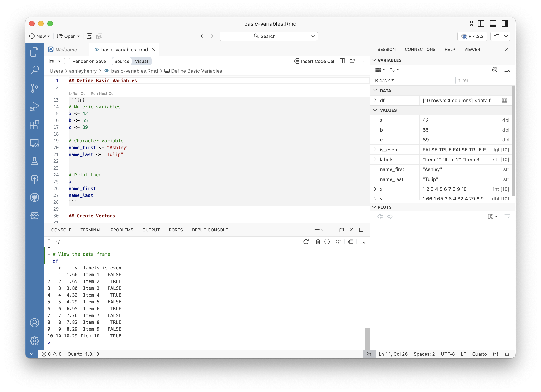Open the Search view in the sidebar
This screenshot has height=392, width=541.
(35, 70)
